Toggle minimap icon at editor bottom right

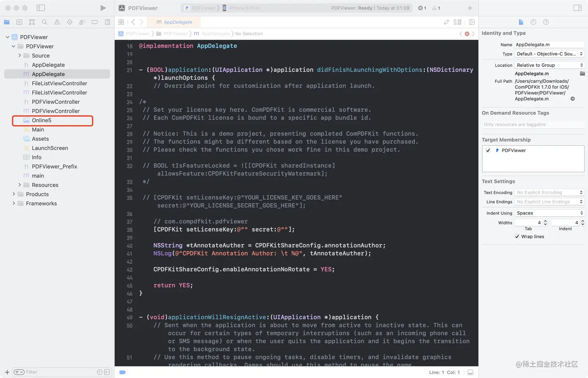coord(470,373)
